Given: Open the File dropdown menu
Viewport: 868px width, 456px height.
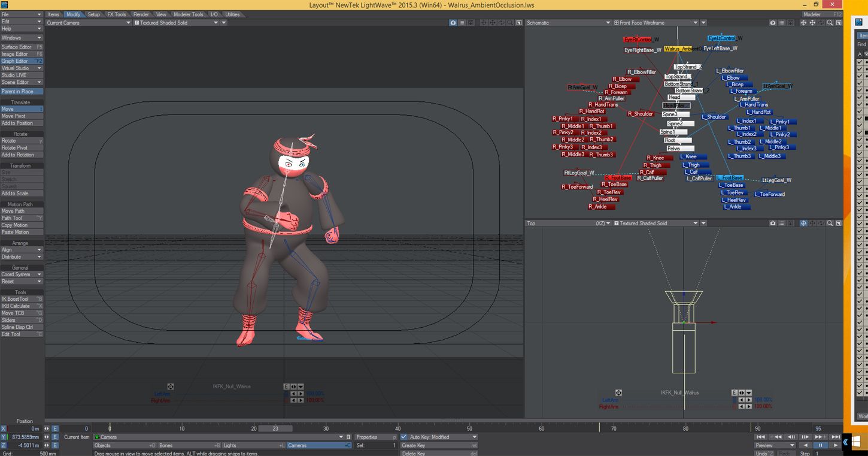Looking at the screenshot, I should [22, 14].
